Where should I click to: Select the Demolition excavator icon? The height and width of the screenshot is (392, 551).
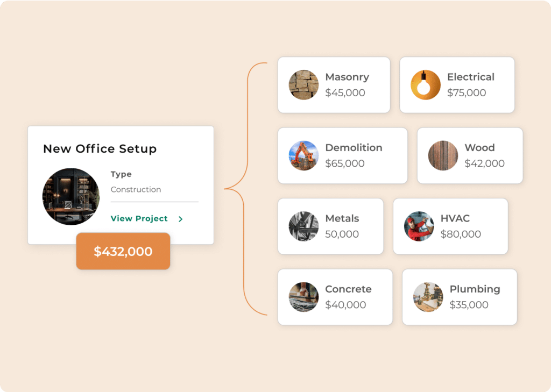pyautogui.click(x=303, y=155)
